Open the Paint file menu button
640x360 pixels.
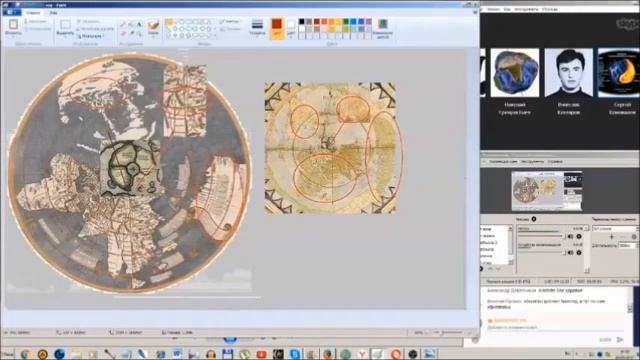click(11, 13)
